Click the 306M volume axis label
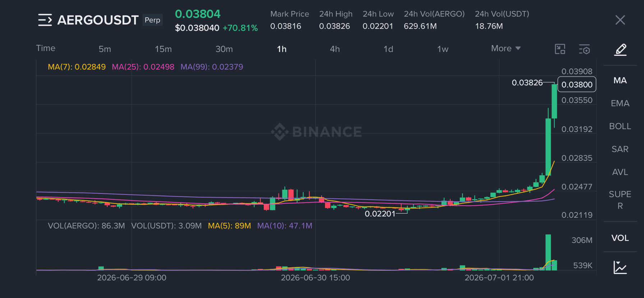Image resolution: width=644 pixels, height=298 pixels. coord(582,240)
